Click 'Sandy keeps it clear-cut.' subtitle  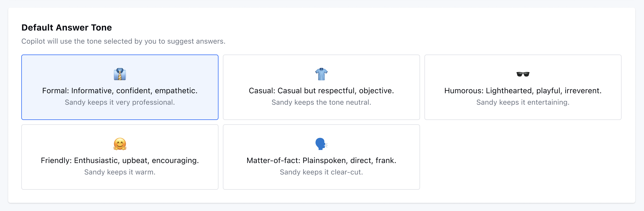[321, 172]
